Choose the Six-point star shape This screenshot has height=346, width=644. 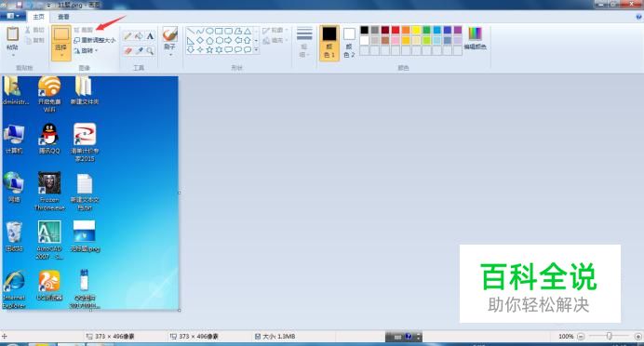(x=220, y=49)
